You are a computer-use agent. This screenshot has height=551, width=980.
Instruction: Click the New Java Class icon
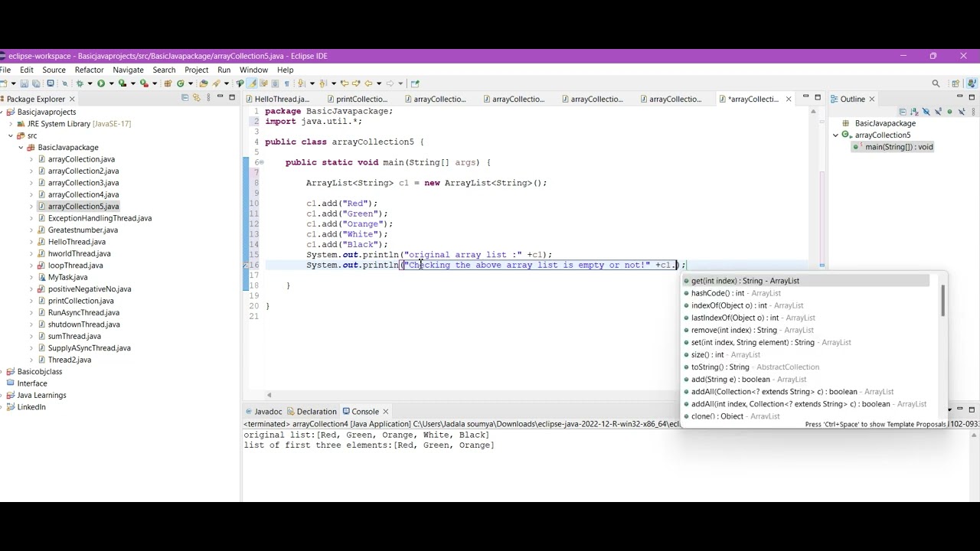pos(181,83)
